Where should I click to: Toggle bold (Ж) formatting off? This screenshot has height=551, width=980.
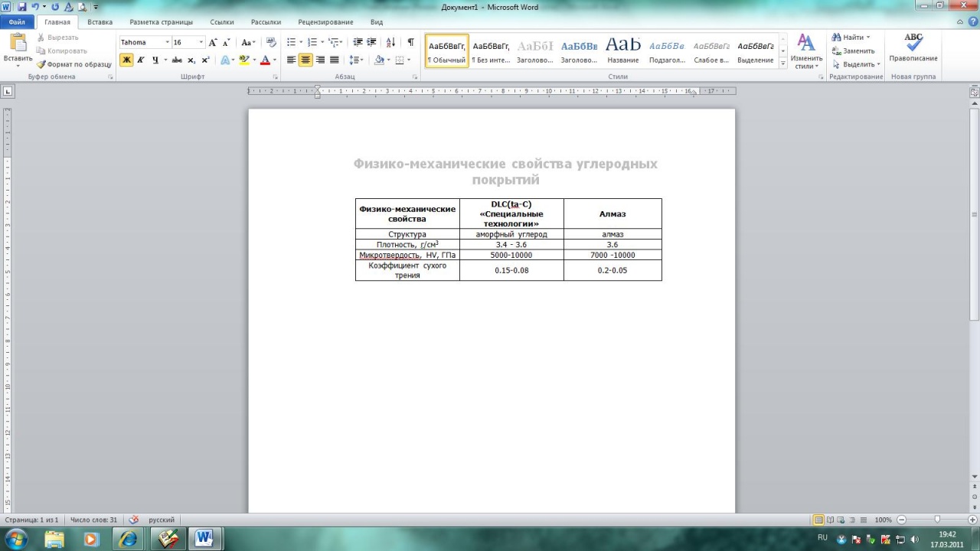pos(126,60)
